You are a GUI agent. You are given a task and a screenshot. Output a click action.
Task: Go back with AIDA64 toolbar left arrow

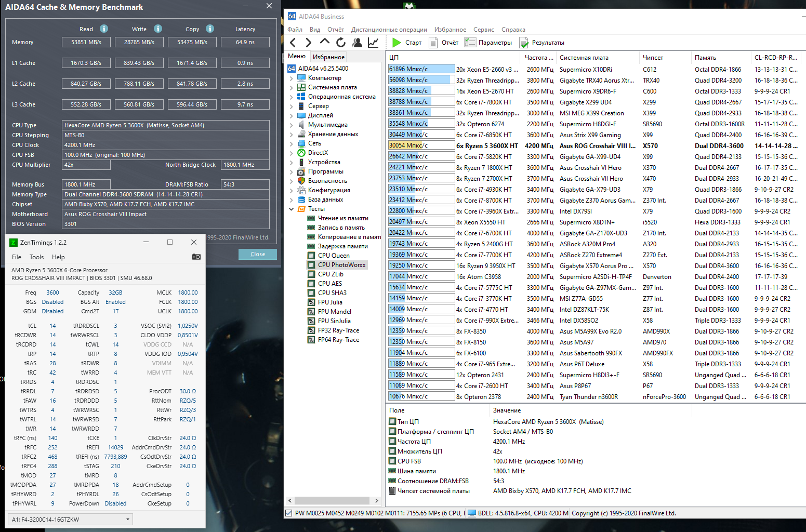293,43
